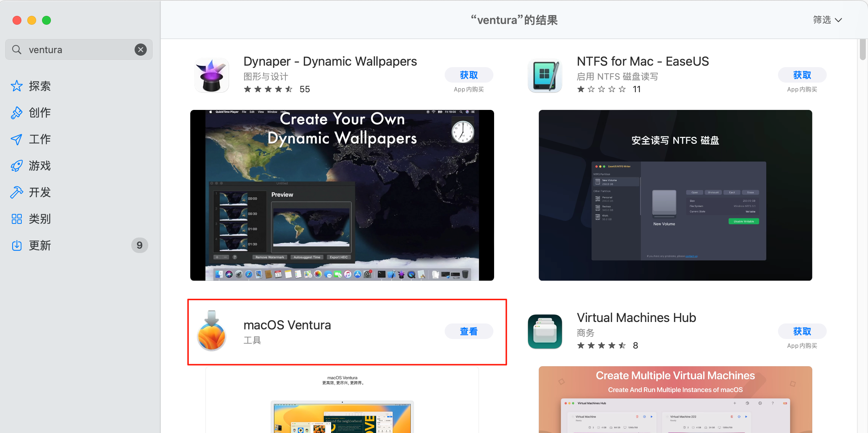
Task: Expand the 筛选 filter dropdown
Action: point(827,20)
